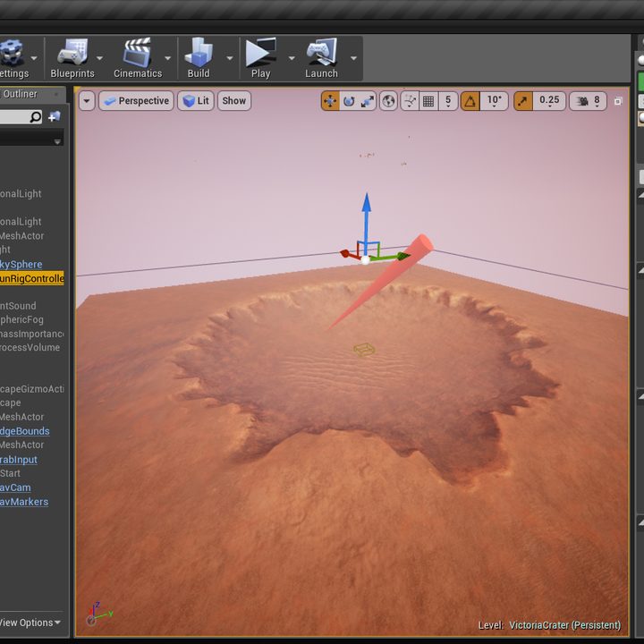Click the outliner add folder icon
644x644 pixels.
[55, 117]
